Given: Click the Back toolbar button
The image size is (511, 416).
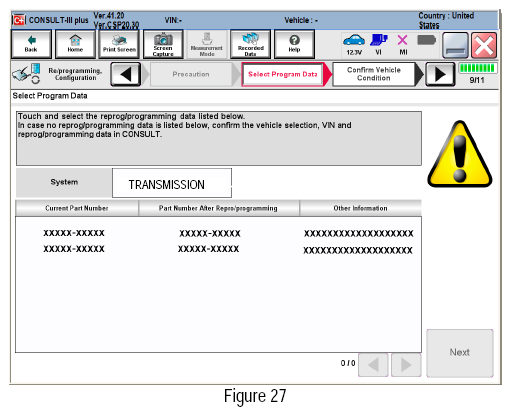Looking at the screenshot, I should click(x=31, y=44).
